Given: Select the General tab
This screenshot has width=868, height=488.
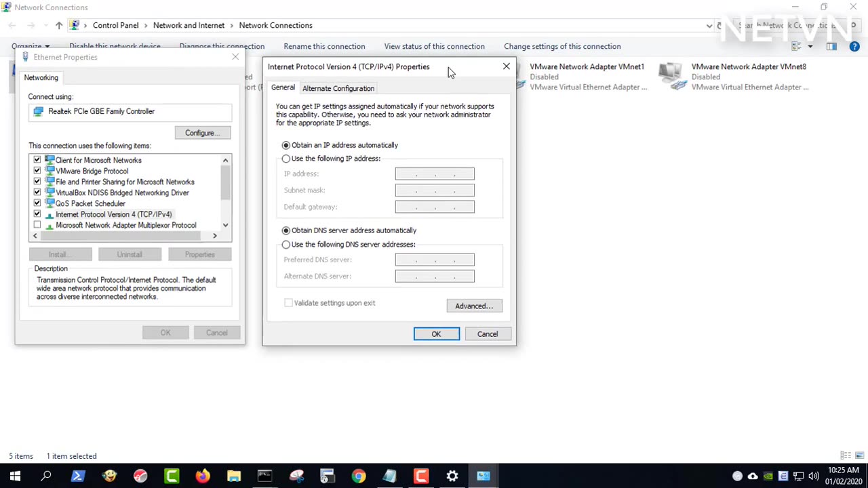Looking at the screenshot, I should pos(283,87).
